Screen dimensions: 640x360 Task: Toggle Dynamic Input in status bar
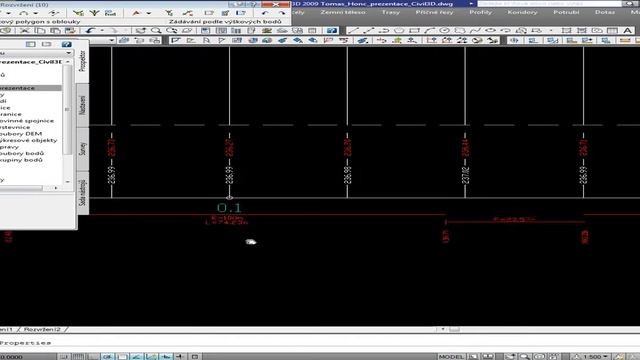(x=166, y=357)
